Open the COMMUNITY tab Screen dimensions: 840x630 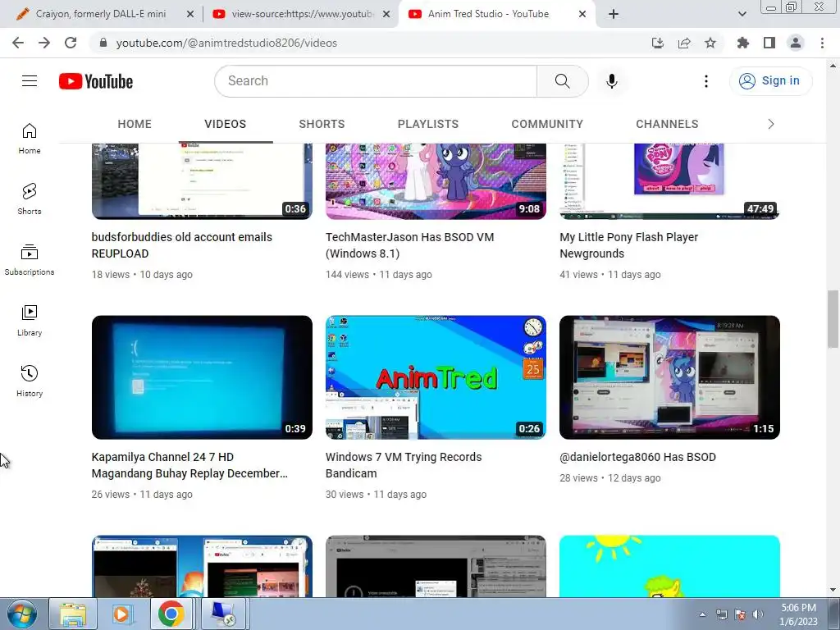[547, 125]
